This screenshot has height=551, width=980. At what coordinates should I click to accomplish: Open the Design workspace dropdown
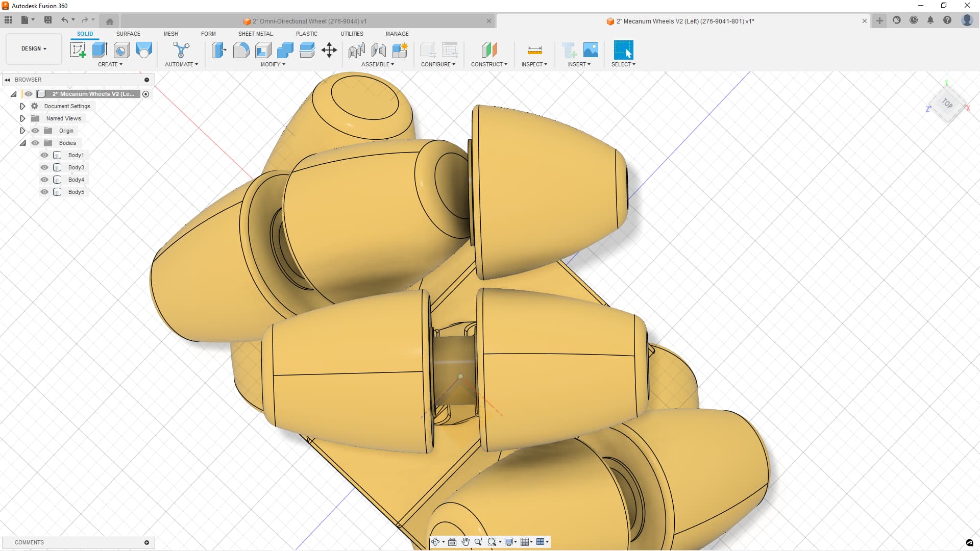pyautogui.click(x=34, y=49)
